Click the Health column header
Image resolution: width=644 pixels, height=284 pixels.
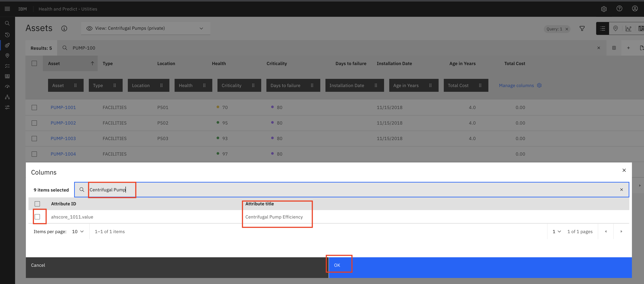coord(219,64)
